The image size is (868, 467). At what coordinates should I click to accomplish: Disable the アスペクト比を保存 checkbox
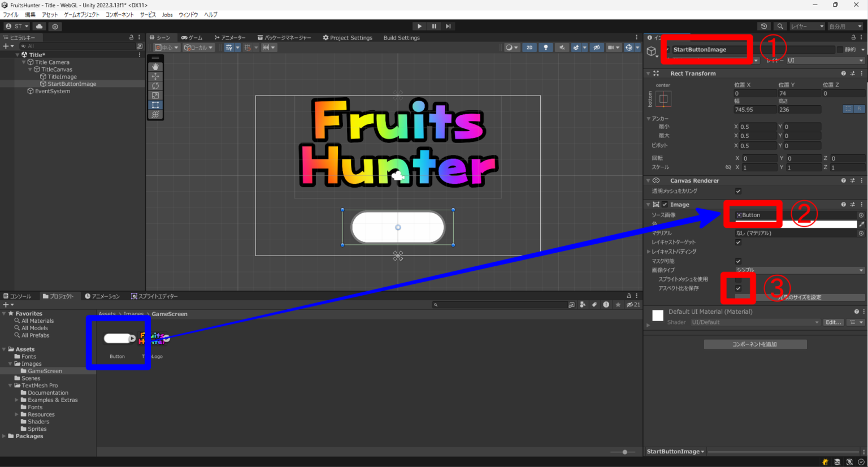point(738,288)
